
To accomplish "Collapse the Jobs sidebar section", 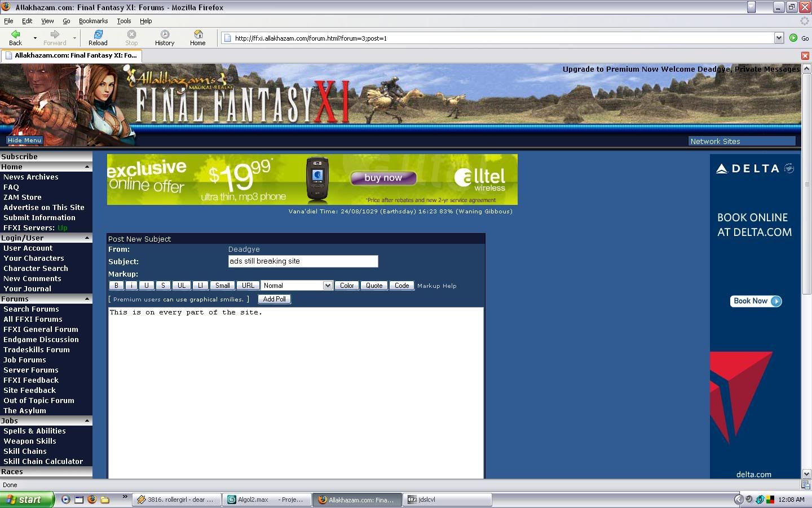I will (87, 421).
